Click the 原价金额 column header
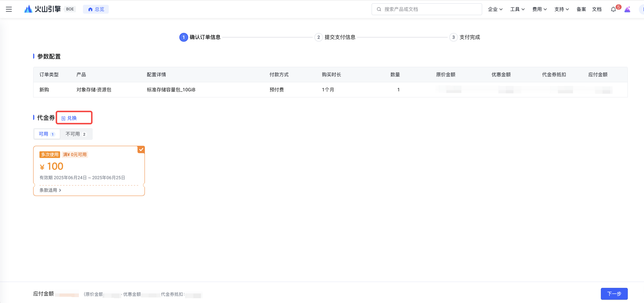 click(x=445, y=75)
